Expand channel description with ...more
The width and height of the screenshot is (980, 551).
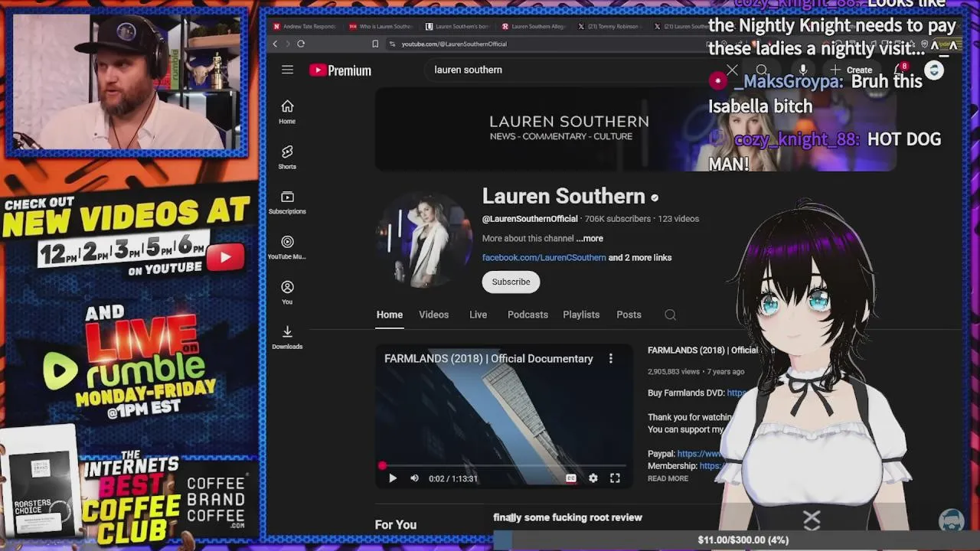click(x=590, y=238)
